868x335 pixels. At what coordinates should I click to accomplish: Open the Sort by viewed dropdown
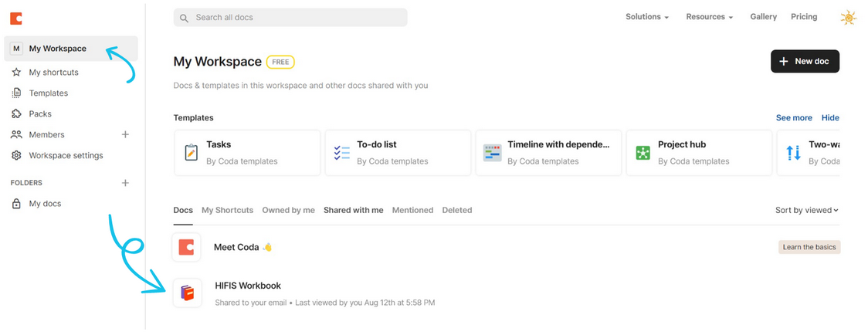point(806,210)
